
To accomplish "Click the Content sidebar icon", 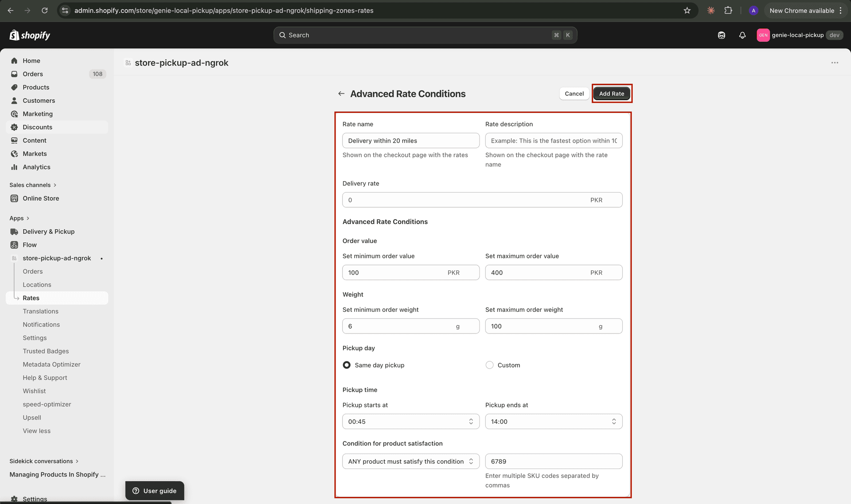I will (x=14, y=140).
